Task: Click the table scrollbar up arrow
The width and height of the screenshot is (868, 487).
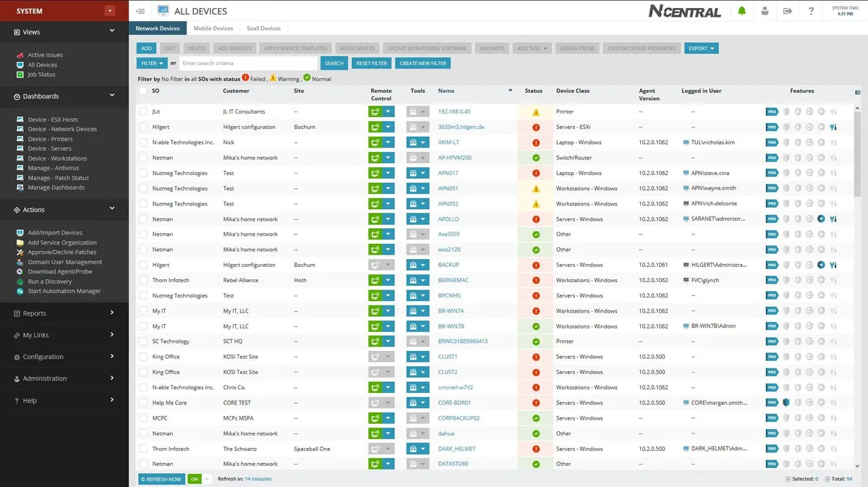Action: click(858, 107)
